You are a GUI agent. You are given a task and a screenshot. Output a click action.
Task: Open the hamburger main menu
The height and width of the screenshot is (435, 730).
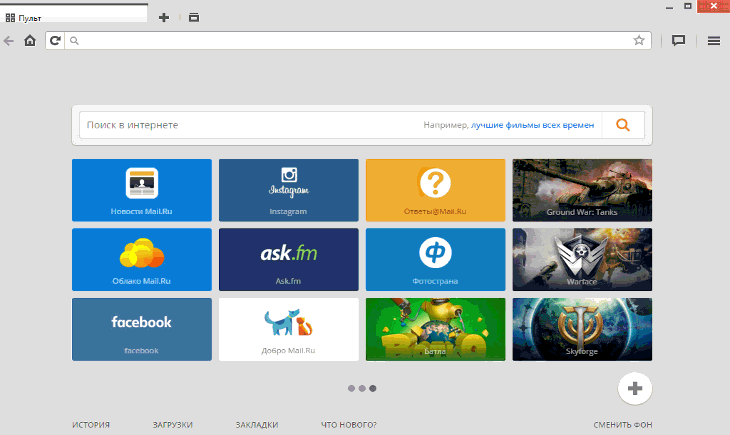(x=714, y=41)
